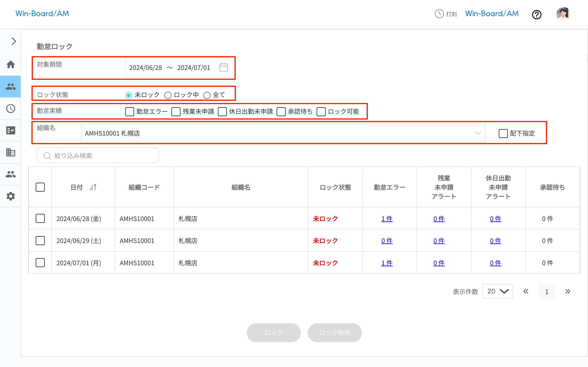Viewport: 588px width, 367px height.
Task: Open 1件 勤怠エラー link for 2024/06/28
Action: tap(386, 219)
